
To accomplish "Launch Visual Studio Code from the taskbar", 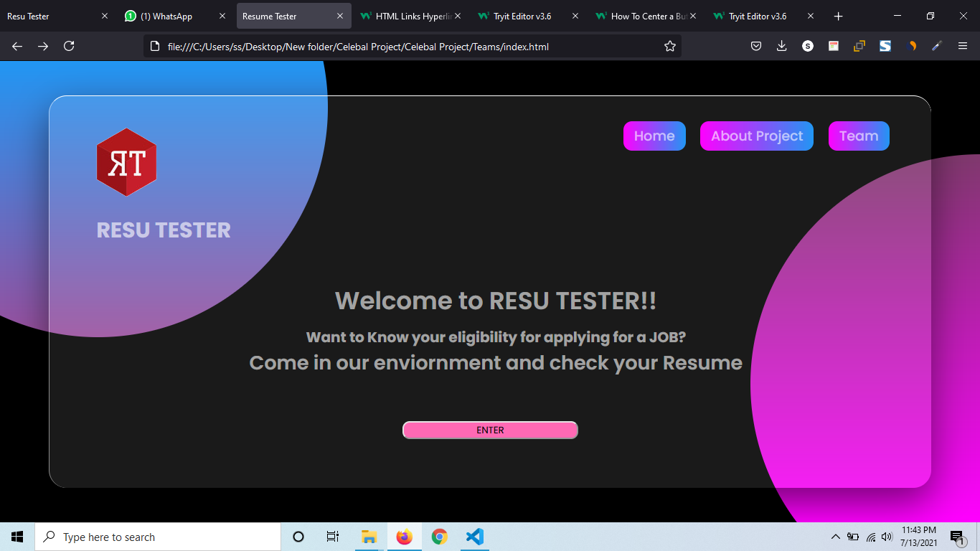I will pyautogui.click(x=474, y=536).
